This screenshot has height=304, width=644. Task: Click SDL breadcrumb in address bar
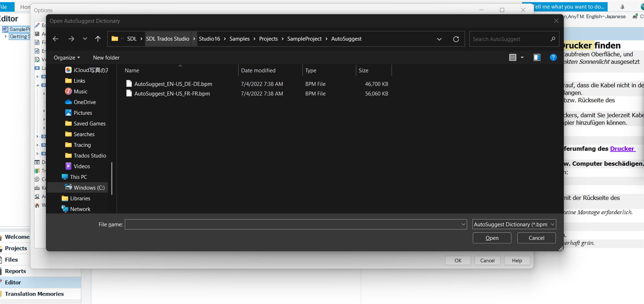point(132,39)
